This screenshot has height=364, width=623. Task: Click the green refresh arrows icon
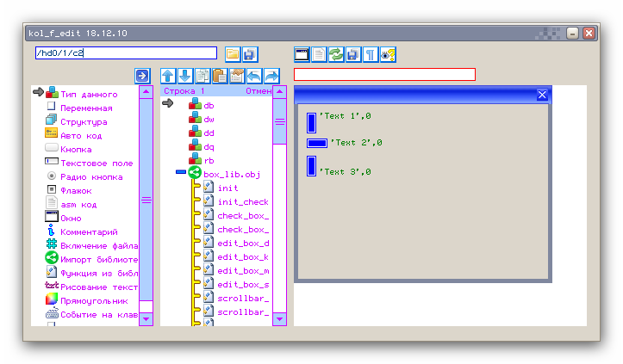pyautogui.click(x=336, y=54)
